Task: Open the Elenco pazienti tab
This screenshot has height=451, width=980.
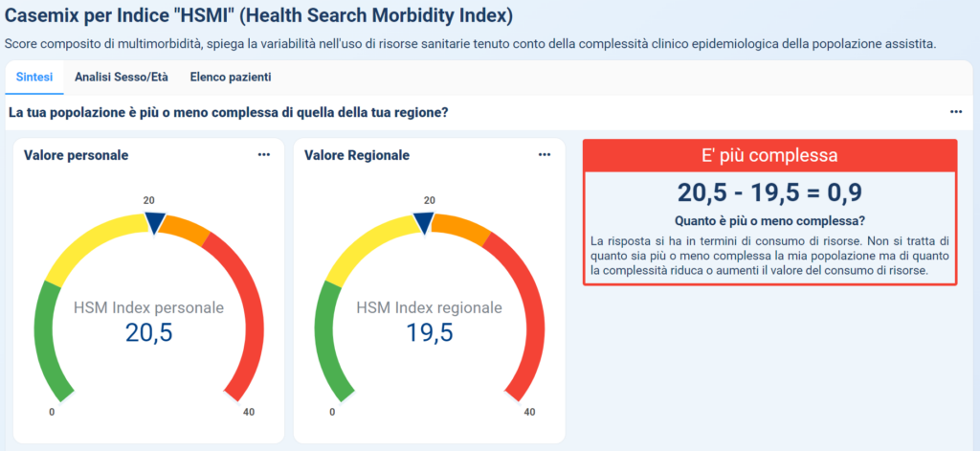Action: (x=231, y=78)
